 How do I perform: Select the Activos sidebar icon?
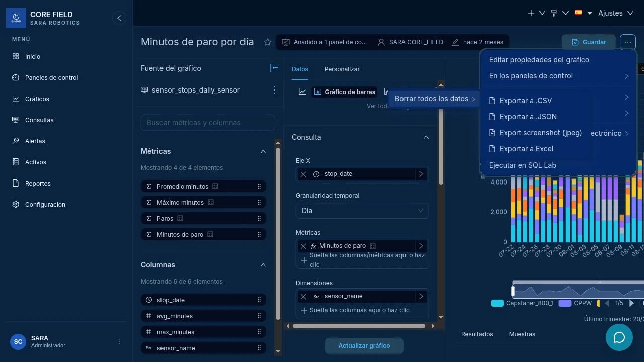pyautogui.click(x=16, y=162)
